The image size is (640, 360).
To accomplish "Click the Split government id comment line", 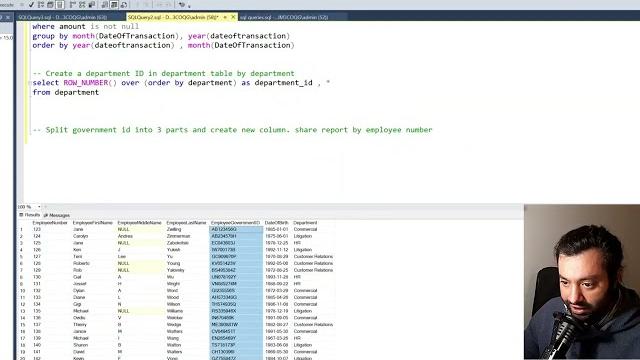I will (232, 130).
